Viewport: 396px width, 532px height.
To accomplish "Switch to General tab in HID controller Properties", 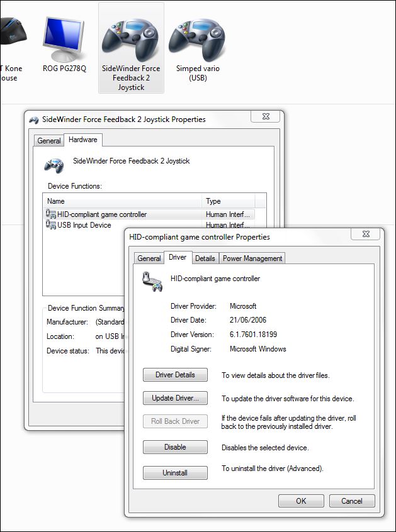I will click(149, 258).
